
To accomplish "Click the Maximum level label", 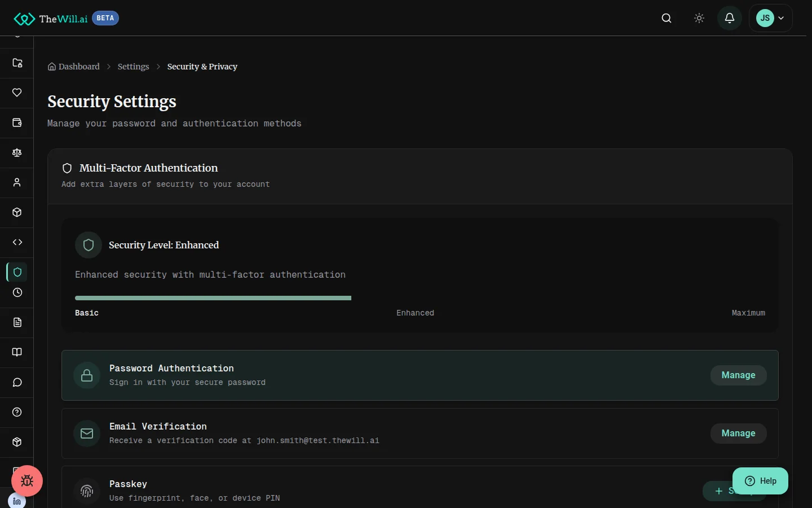I will (x=748, y=313).
